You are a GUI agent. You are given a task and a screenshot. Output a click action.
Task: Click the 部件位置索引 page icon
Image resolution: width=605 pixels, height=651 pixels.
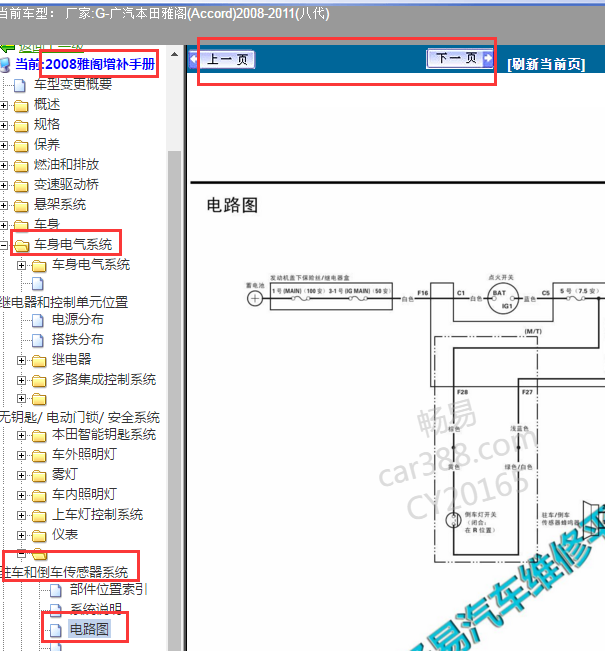tap(56, 590)
